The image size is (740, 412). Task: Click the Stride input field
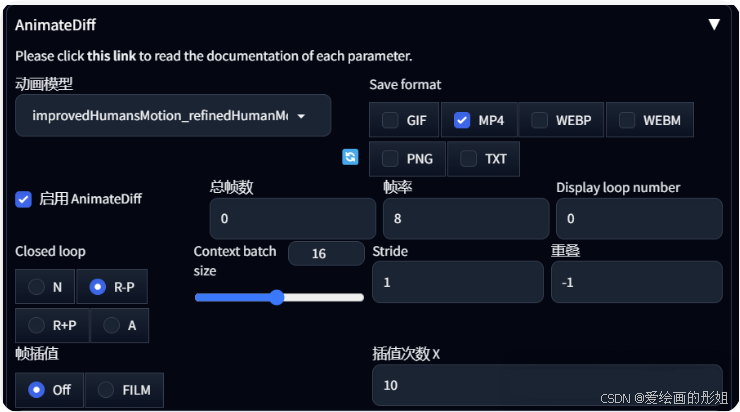pos(458,282)
